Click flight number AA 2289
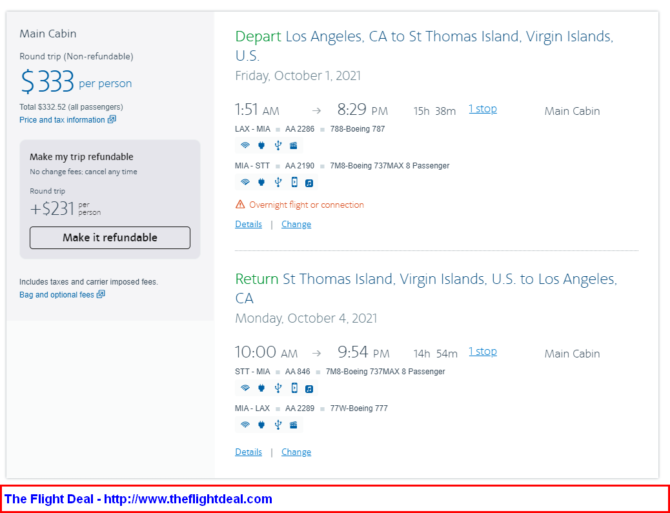The width and height of the screenshot is (670, 513). (x=300, y=408)
